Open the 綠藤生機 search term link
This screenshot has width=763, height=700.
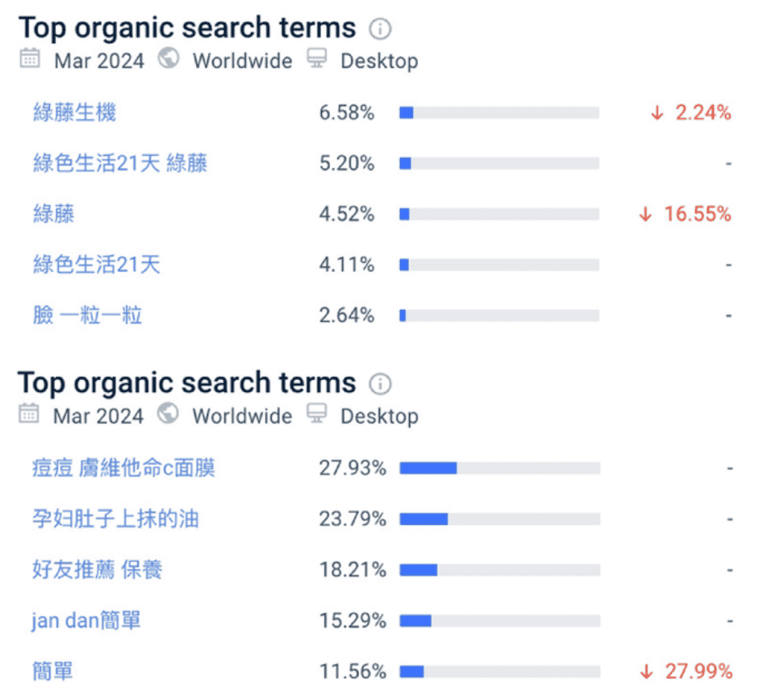click(x=75, y=113)
